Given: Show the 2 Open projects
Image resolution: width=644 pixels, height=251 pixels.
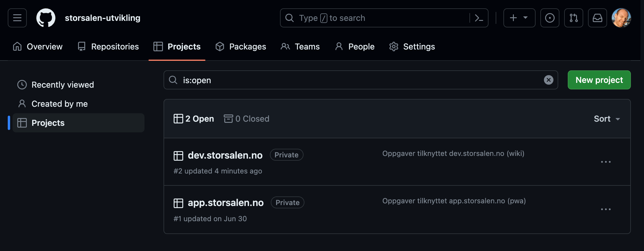Looking at the screenshot, I should pyautogui.click(x=194, y=119).
